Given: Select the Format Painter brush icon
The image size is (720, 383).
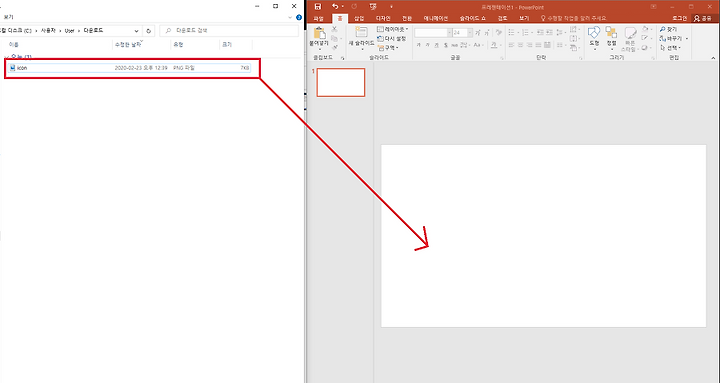Looking at the screenshot, I should pyautogui.click(x=335, y=47).
